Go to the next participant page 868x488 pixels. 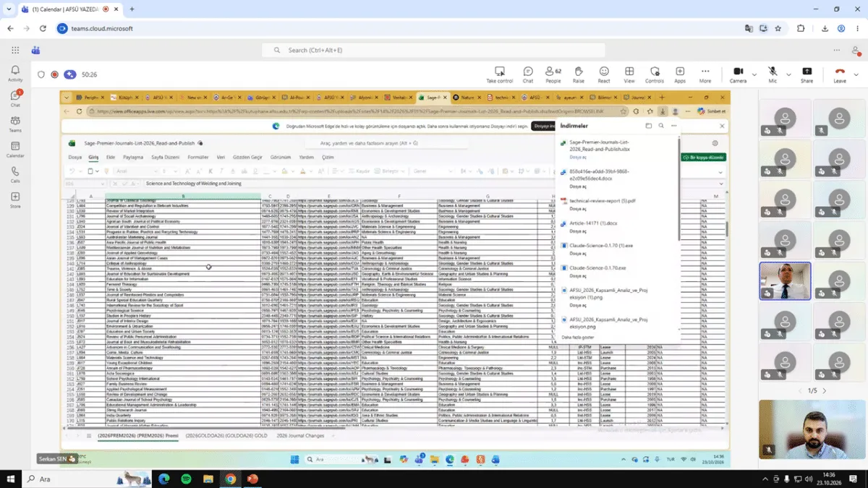tap(824, 390)
